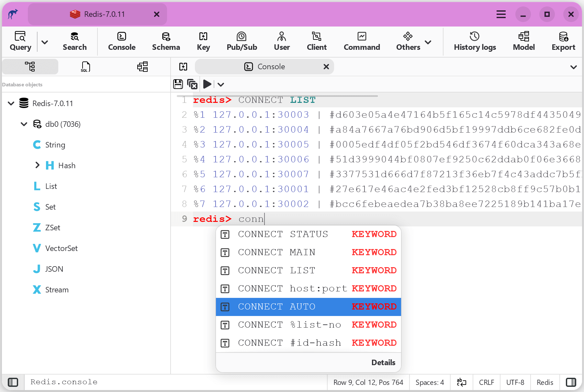Open the run options dropdown

click(x=221, y=84)
